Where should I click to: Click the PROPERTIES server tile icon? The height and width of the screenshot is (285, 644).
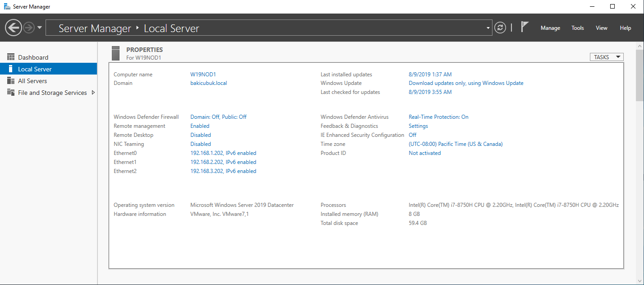[116, 53]
